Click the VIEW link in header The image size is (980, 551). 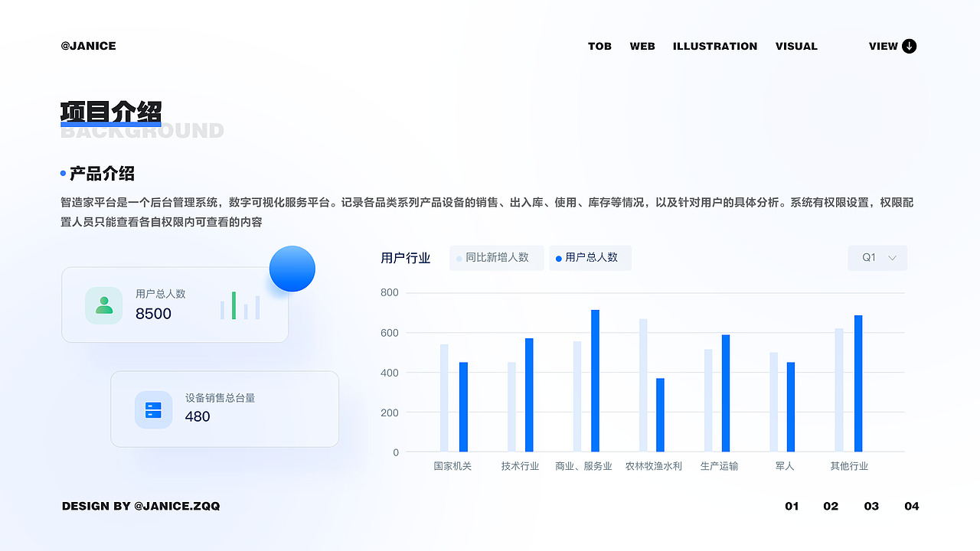pyautogui.click(x=883, y=46)
